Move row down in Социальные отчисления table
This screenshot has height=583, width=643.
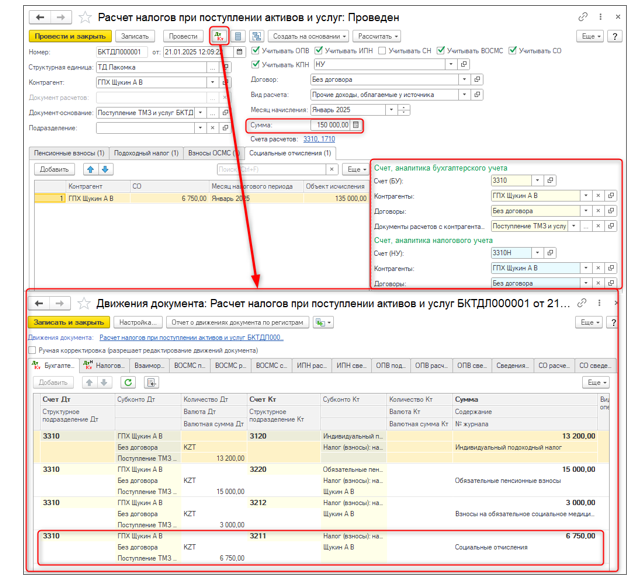click(x=105, y=169)
